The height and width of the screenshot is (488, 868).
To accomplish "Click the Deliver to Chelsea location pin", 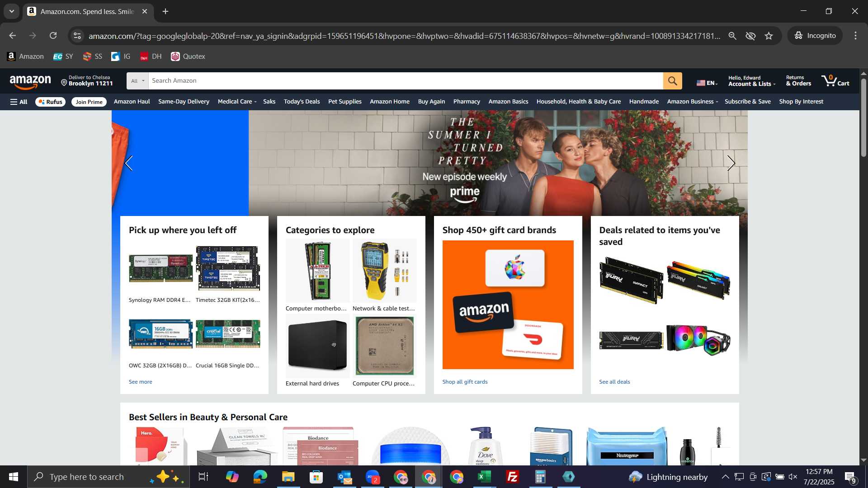I will pyautogui.click(x=64, y=83).
